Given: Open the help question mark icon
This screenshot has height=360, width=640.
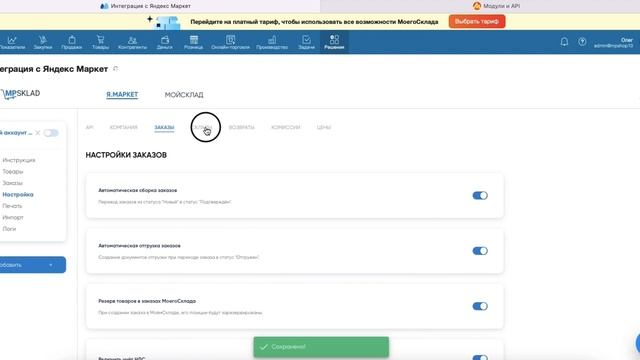Looking at the screenshot, I should (x=582, y=42).
